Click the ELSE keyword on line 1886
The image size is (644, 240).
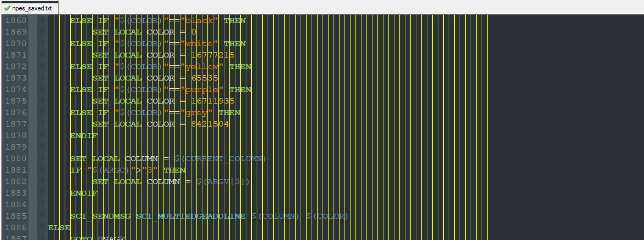coord(59,227)
